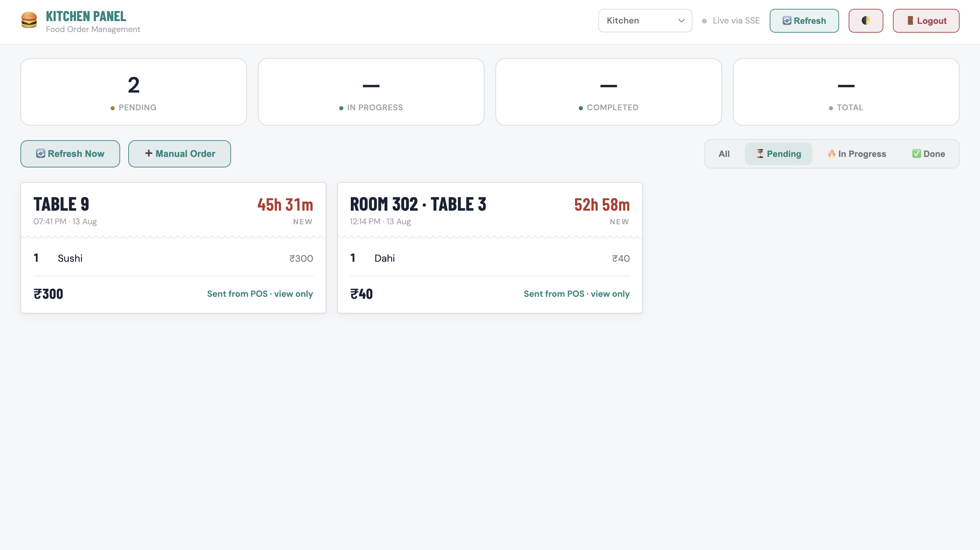Click the Completed stat card
980x550 pixels.
click(608, 92)
